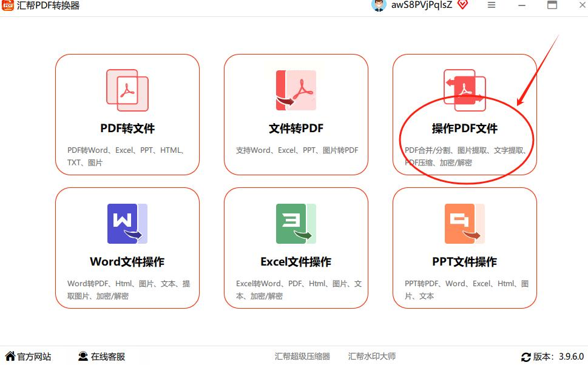Click the version number 3.9.6.0
The image size is (588, 365).
point(571,357)
